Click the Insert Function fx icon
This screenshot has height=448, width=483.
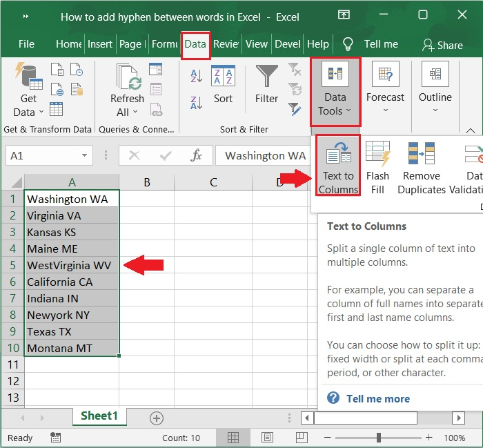click(x=197, y=156)
